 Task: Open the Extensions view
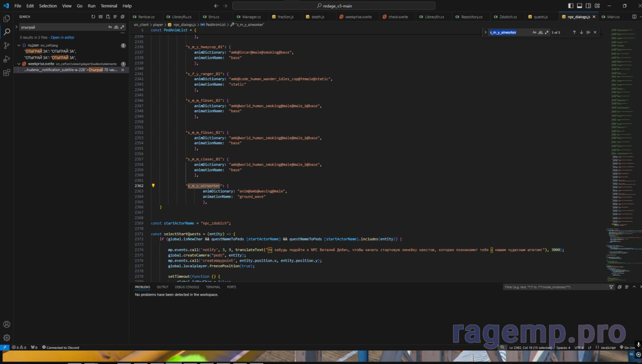[7, 73]
